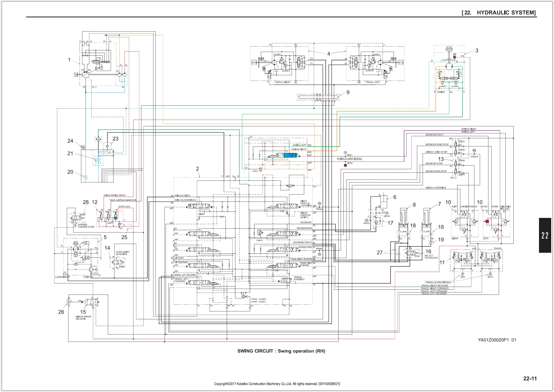Click the WINCH CONFLUX (HOIST) label
This screenshot has height=392, width=554.
[305, 215]
